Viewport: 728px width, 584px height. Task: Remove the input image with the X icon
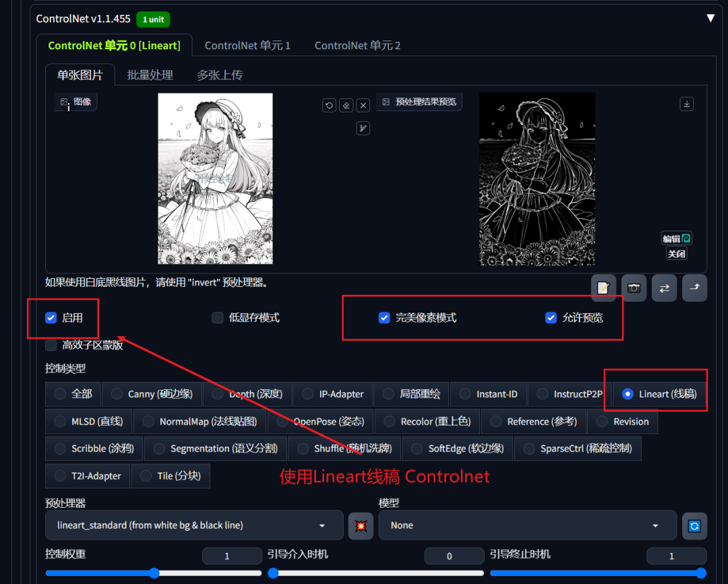point(363,105)
